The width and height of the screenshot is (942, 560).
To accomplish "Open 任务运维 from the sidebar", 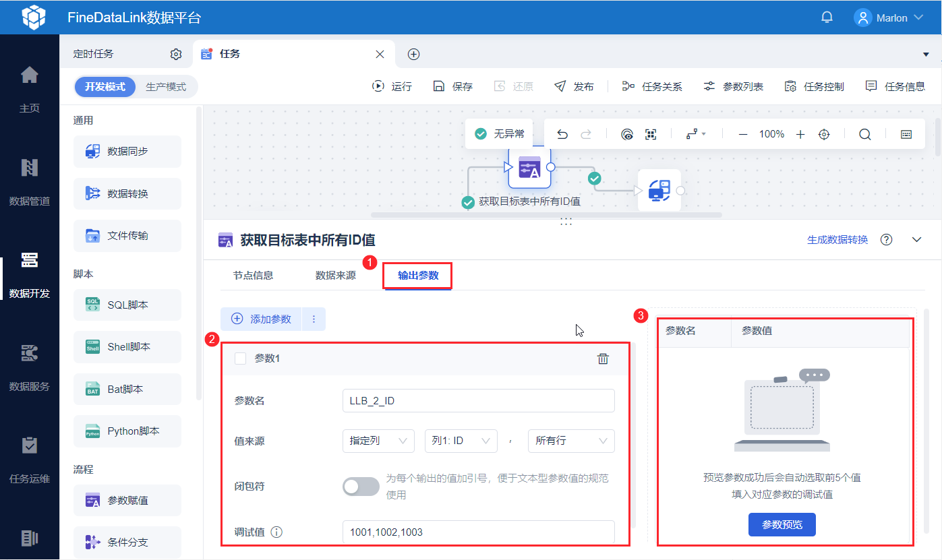I will 30,460.
